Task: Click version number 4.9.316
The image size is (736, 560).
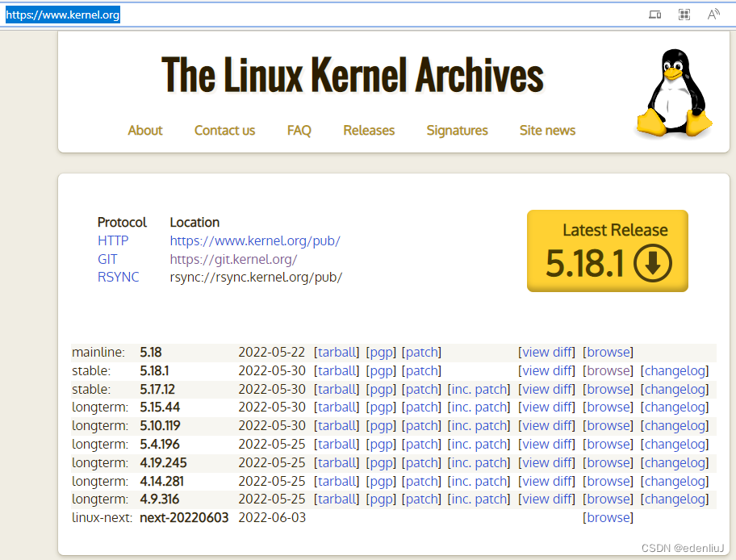Action: point(160,499)
